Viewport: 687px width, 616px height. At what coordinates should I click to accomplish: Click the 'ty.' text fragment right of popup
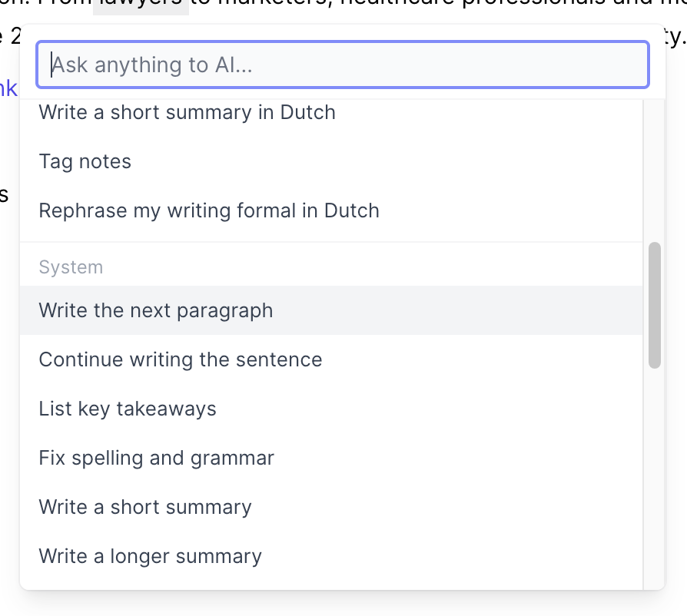[675, 37]
